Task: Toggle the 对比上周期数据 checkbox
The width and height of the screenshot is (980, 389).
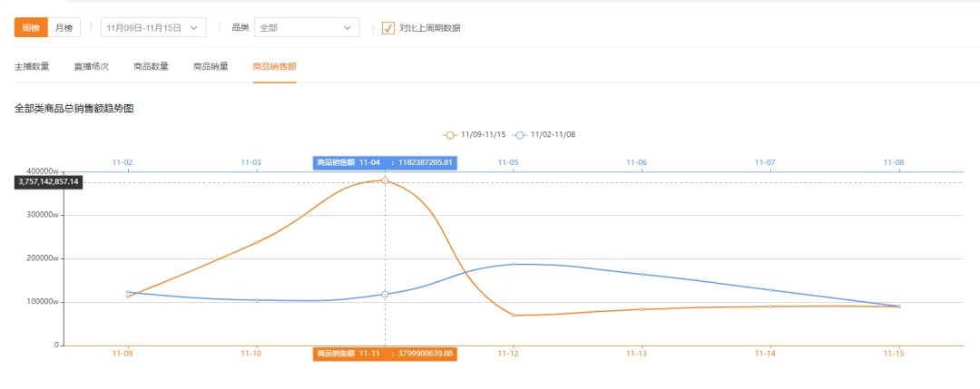Action: tap(388, 28)
